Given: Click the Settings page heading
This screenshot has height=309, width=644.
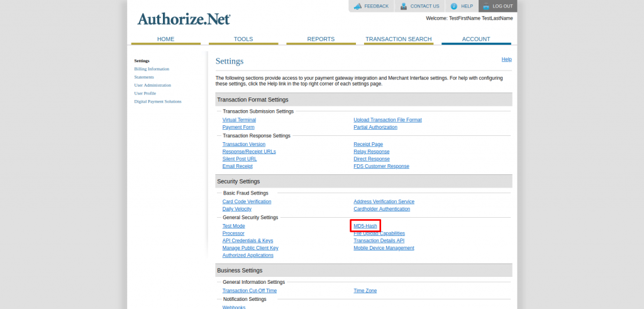Looking at the screenshot, I should [x=230, y=61].
